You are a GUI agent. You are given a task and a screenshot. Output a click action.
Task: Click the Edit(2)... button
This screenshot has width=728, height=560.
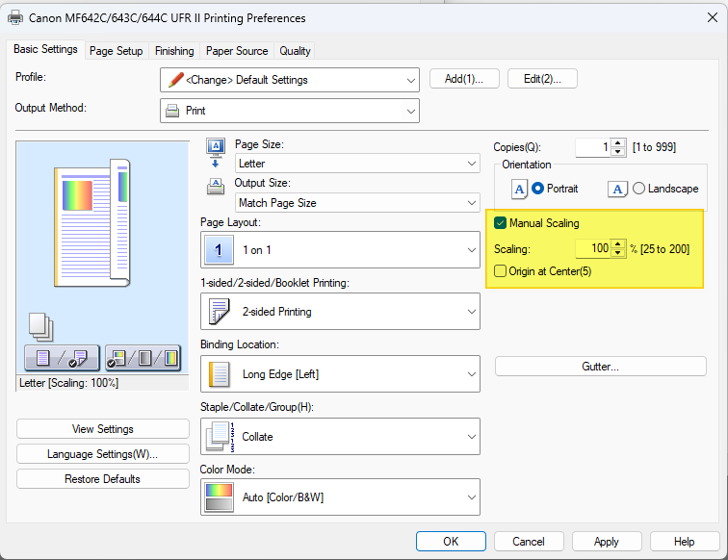pos(542,79)
